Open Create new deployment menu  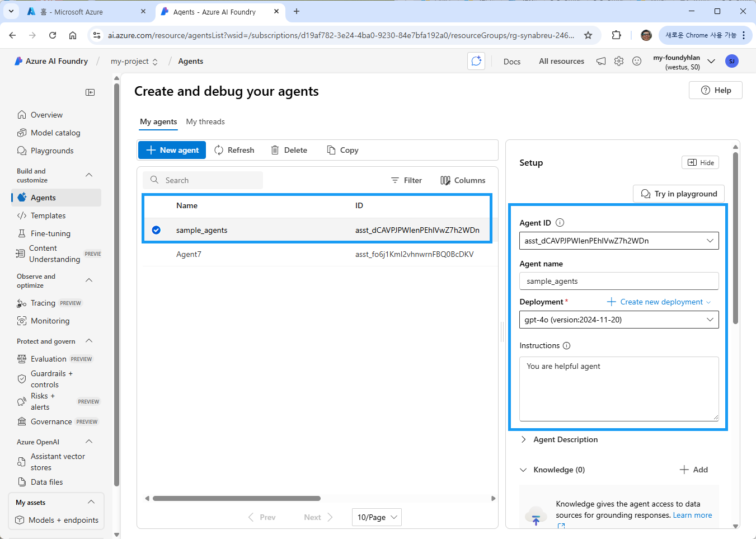[659, 302]
